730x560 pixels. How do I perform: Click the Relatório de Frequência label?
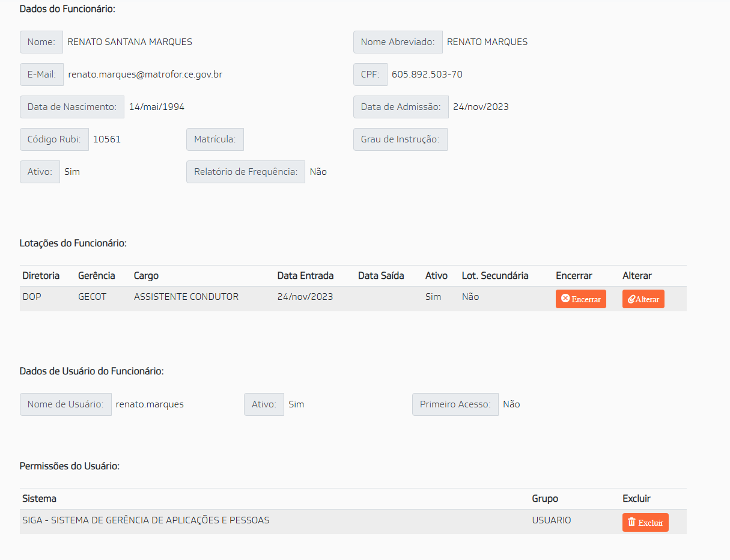pos(246,172)
